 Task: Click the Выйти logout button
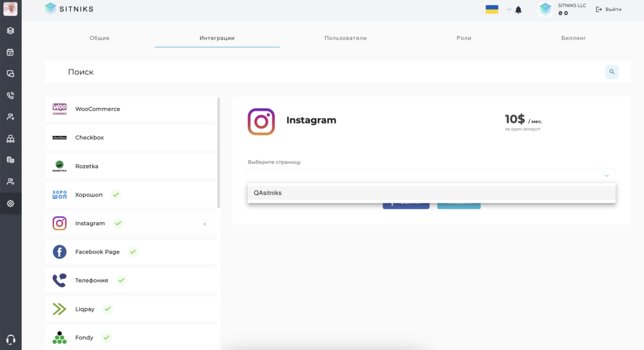pyautogui.click(x=609, y=9)
